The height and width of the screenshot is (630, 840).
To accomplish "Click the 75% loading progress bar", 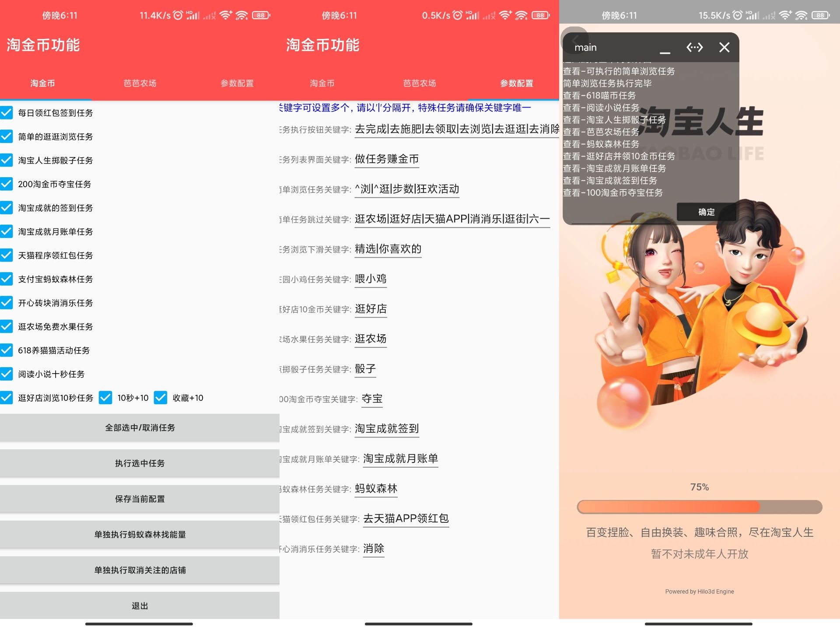I will point(700,507).
